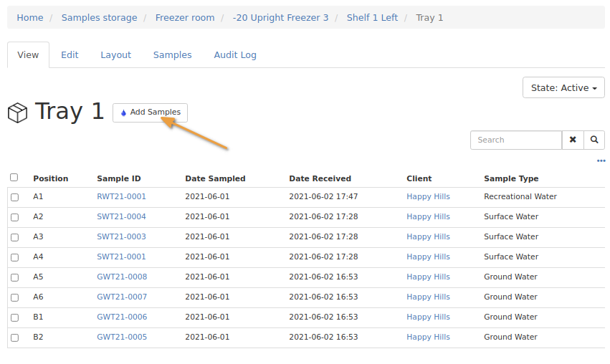Go to Shelf 1 Left breadcrumb
610x364 pixels.
click(x=372, y=18)
